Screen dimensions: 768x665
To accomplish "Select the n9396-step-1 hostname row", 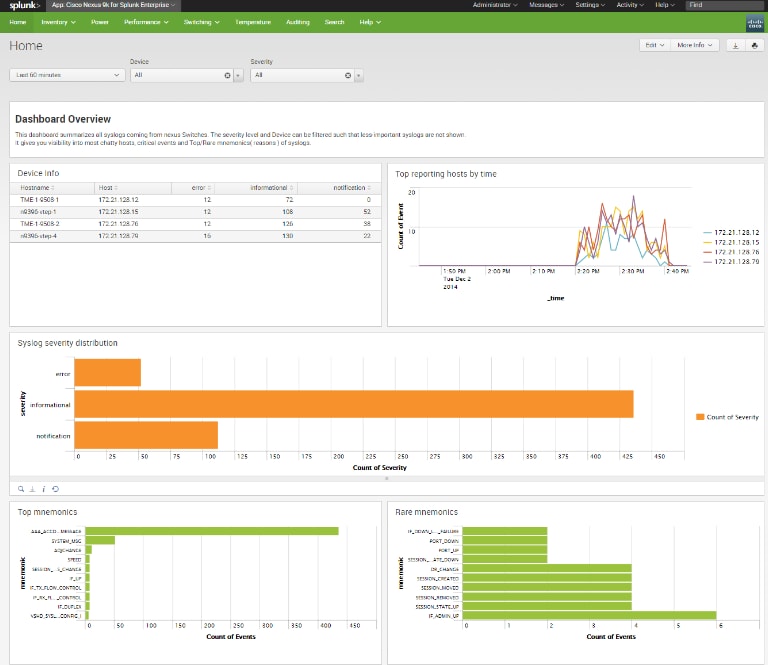I will 195,212.
